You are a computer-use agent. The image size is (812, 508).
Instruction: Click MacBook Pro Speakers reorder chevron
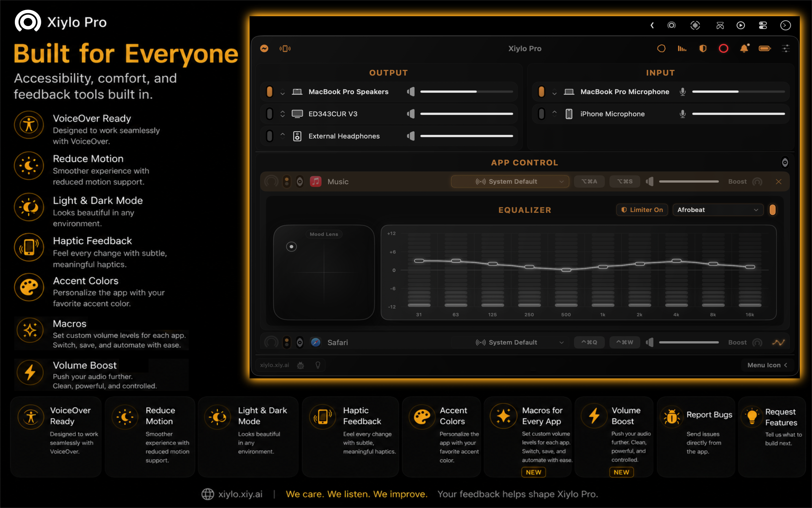pyautogui.click(x=283, y=92)
